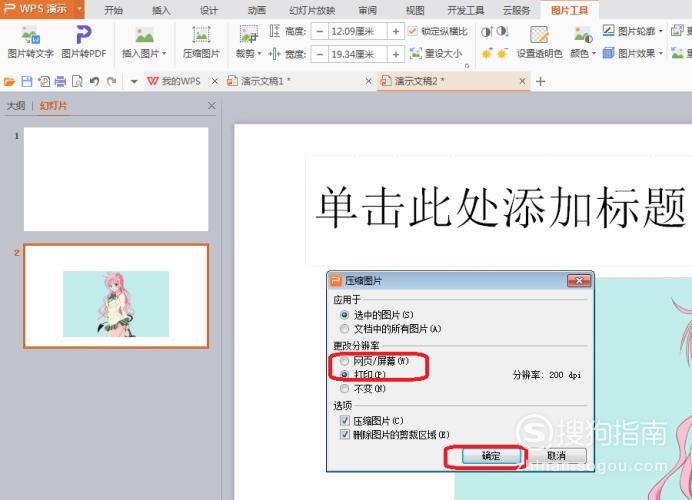This screenshot has height=500, width=692.
Task: Open the WPS 演示 application menu dropdown
Action: [x=79, y=9]
